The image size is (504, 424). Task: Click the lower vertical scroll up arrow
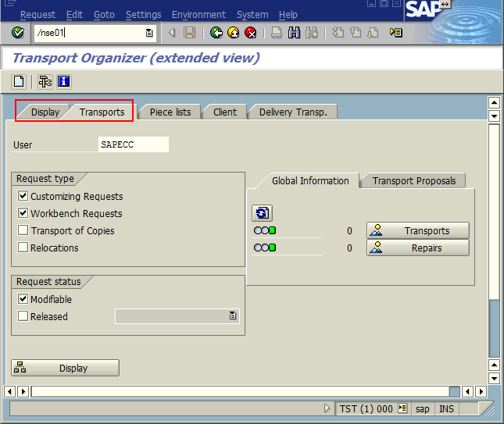[494, 365]
